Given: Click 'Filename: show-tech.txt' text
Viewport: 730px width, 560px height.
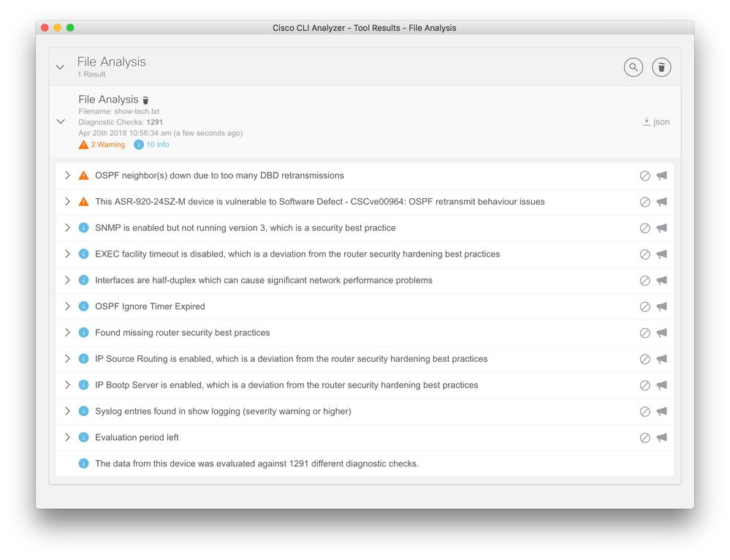Looking at the screenshot, I should [x=118, y=111].
